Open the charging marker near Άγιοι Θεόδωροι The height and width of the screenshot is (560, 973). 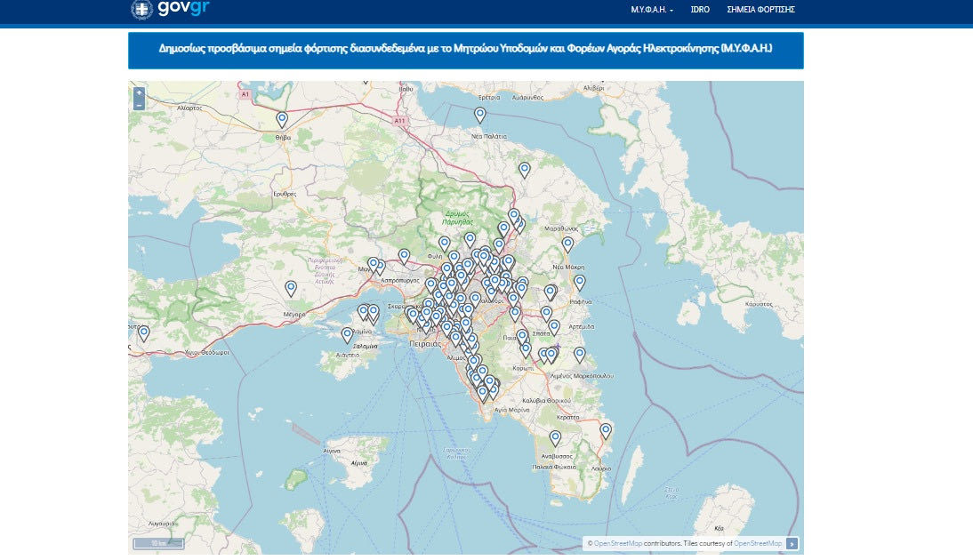click(144, 332)
